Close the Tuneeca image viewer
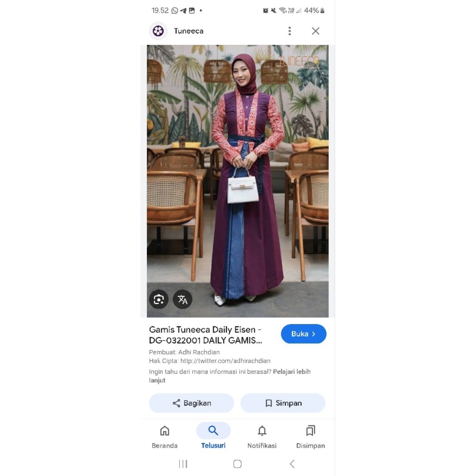The height and width of the screenshot is (476, 476). [316, 31]
